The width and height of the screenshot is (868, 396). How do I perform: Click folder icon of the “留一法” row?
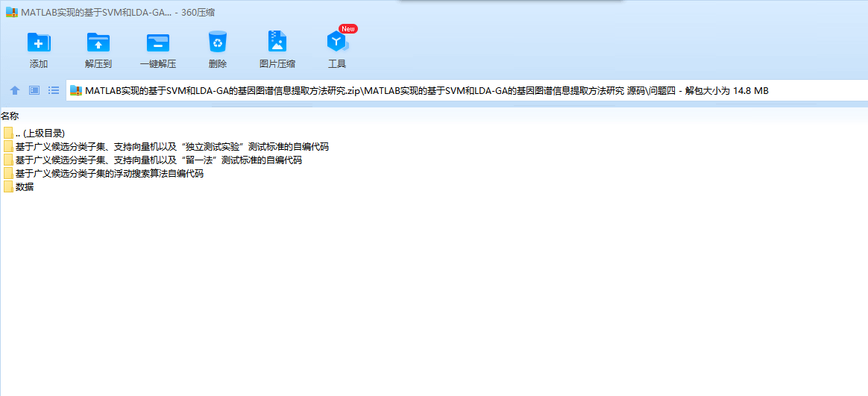tap(8, 160)
